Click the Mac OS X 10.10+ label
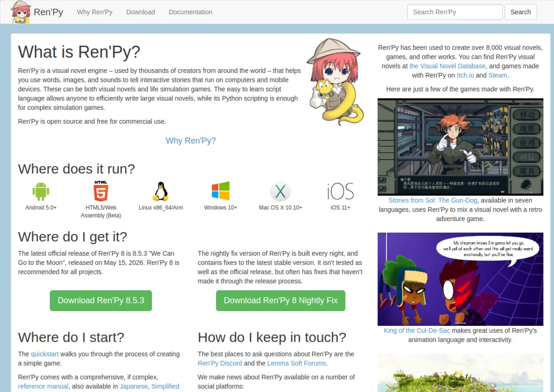Image resolution: width=554 pixels, height=392 pixels. click(280, 208)
